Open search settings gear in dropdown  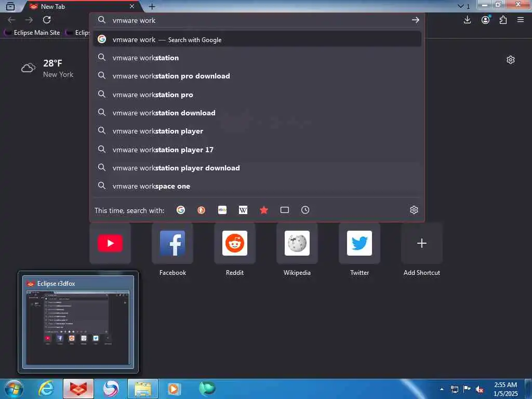tap(414, 210)
